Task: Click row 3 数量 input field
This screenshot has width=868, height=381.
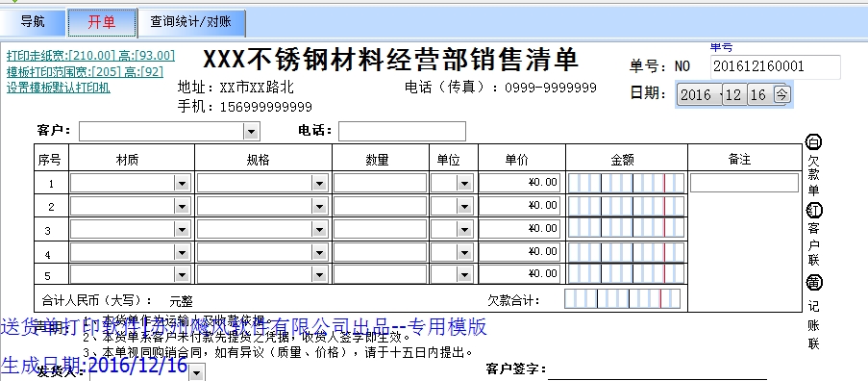Action: point(381,229)
